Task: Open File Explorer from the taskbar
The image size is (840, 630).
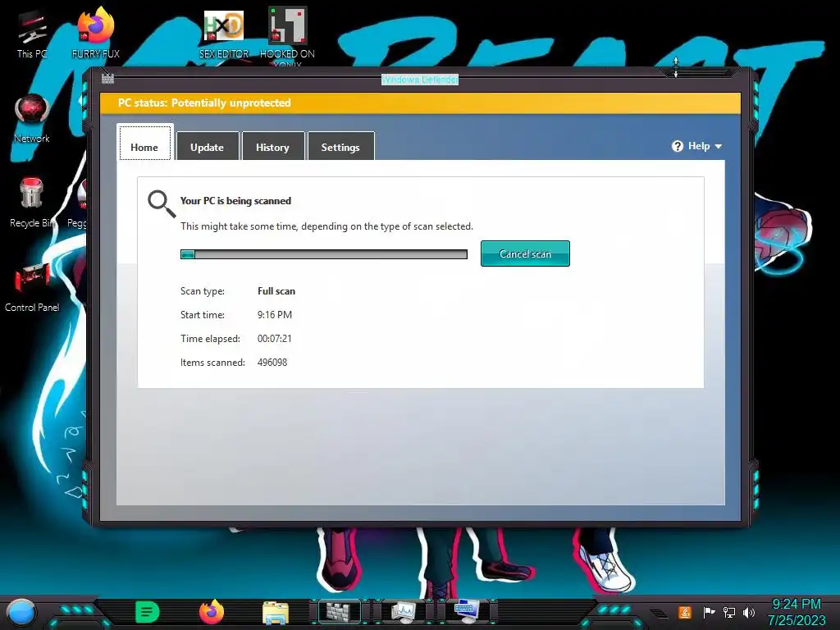Action: [276, 613]
